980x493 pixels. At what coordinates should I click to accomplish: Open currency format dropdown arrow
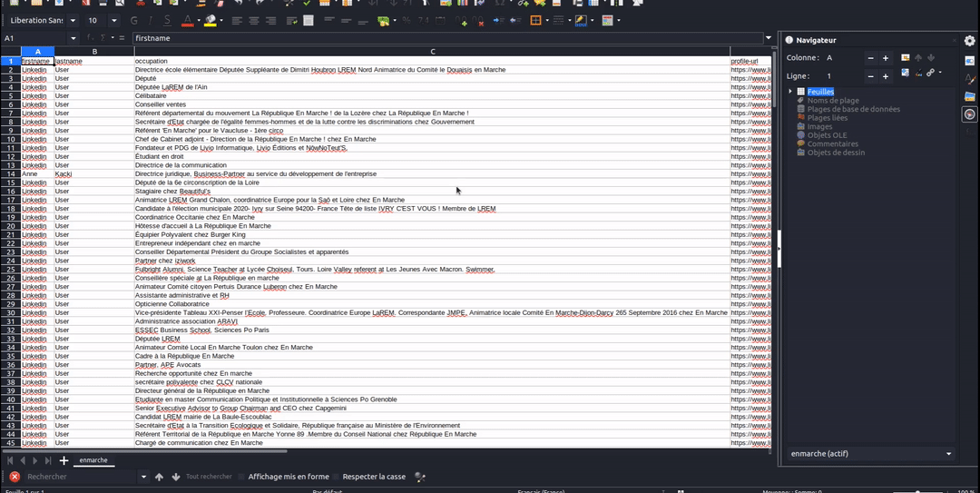click(394, 21)
